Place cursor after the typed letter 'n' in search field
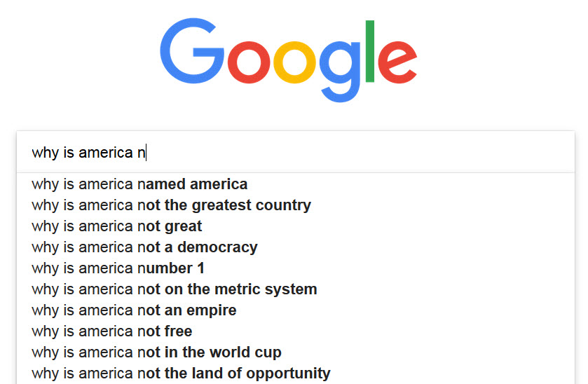The height and width of the screenshot is (384, 588). point(146,153)
